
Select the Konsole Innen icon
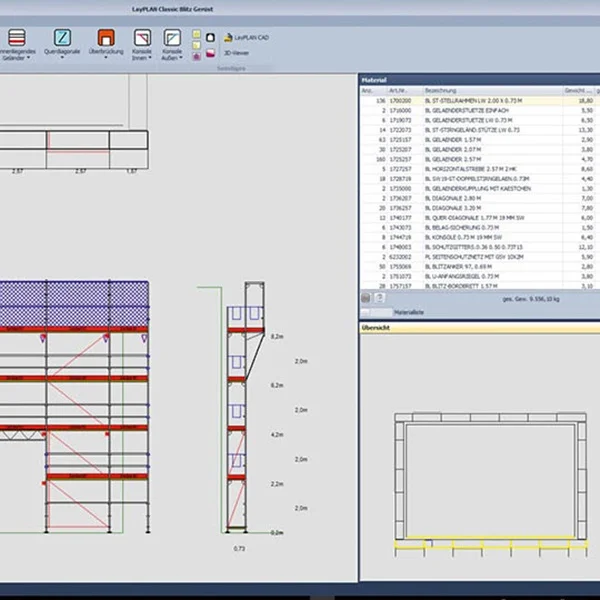pos(141,35)
